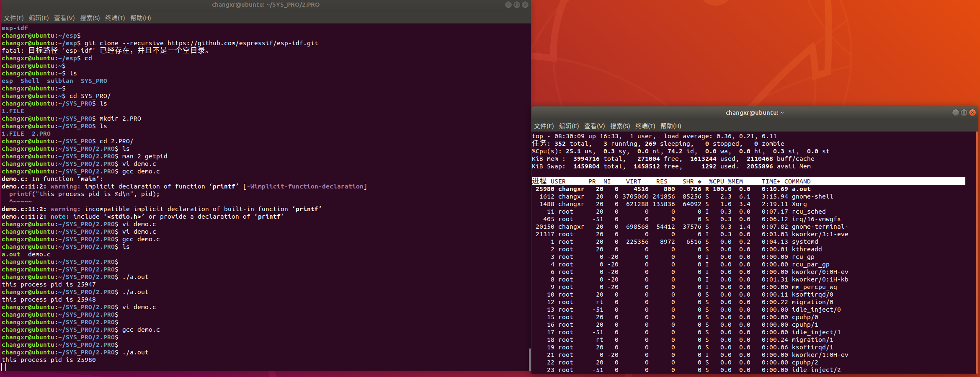Open 搜索(S) menu in left terminal
This screenshot has width=980, height=377.
(90, 18)
